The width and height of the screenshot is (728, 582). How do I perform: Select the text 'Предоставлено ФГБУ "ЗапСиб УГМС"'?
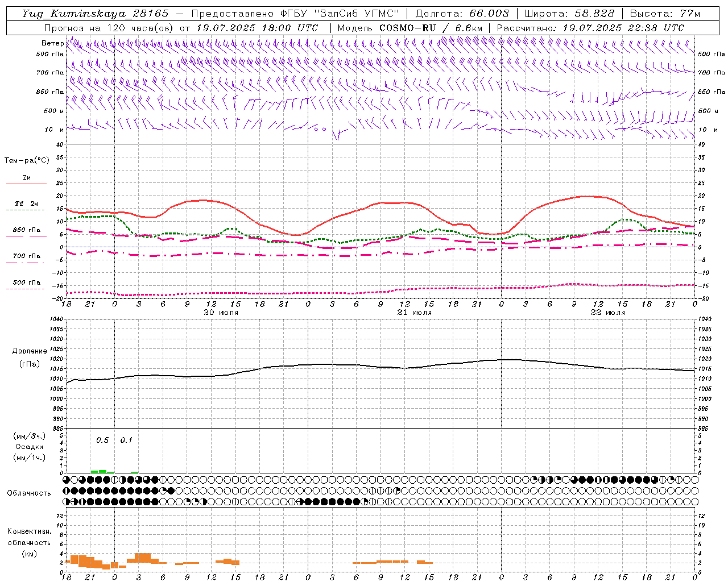[295, 14]
